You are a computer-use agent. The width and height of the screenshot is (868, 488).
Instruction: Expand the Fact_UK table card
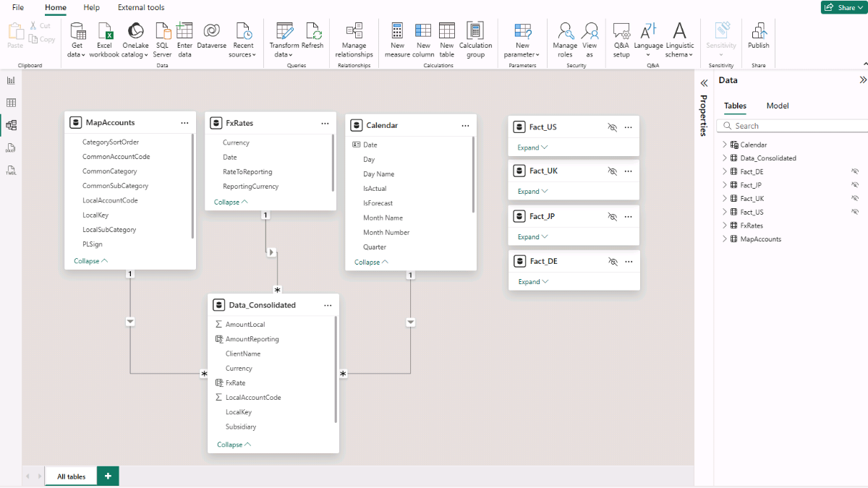pyautogui.click(x=532, y=192)
